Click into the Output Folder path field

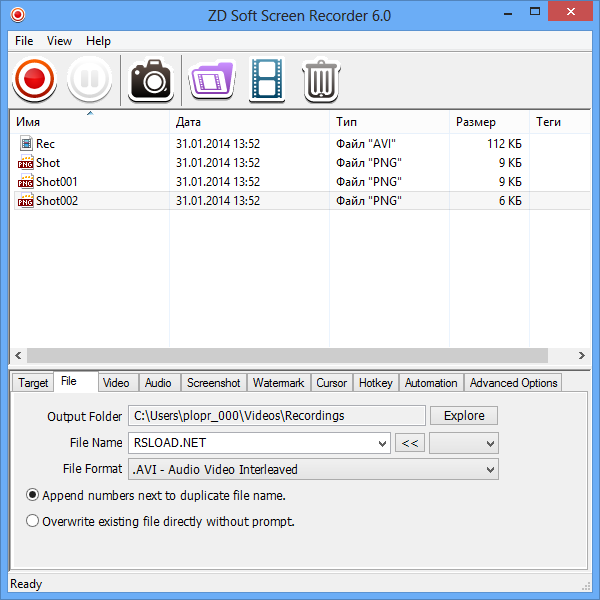(277, 416)
